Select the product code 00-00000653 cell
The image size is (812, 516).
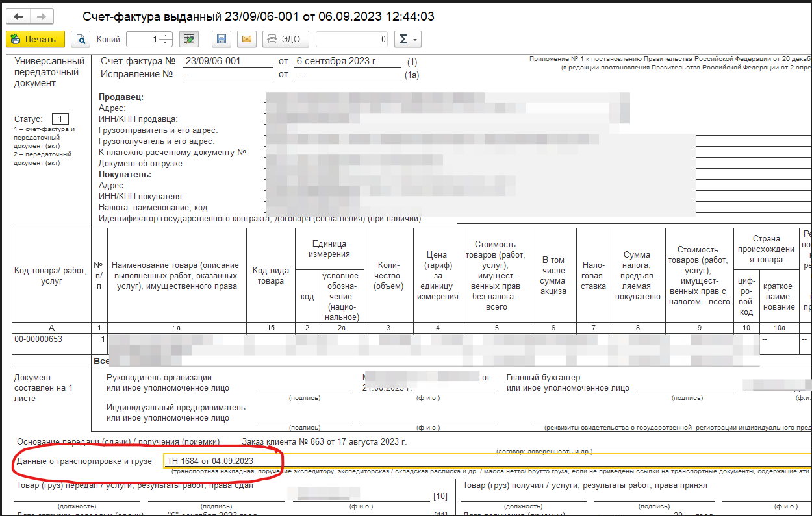coord(39,339)
